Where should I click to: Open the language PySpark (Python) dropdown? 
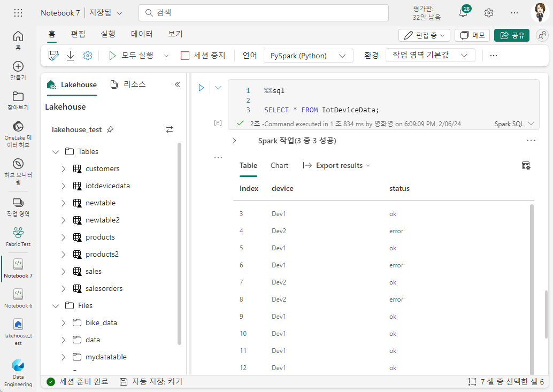tap(308, 56)
